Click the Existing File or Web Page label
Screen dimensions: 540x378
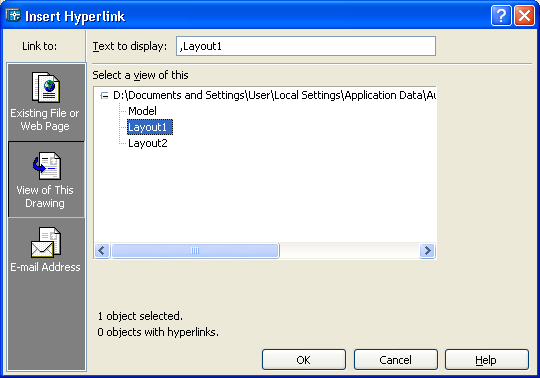pyautogui.click(x=45, y=119)
